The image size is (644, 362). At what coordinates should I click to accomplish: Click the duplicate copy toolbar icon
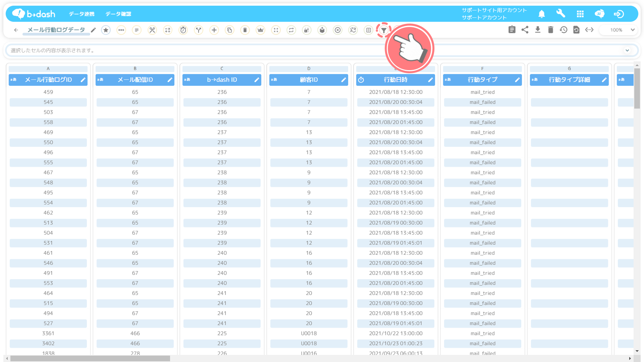point(230,30)
